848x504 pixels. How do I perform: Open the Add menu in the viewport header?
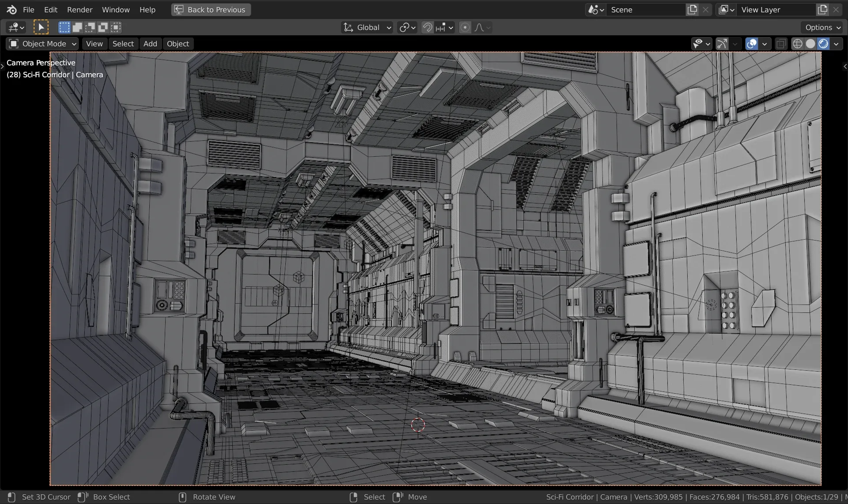pos(150,43)
